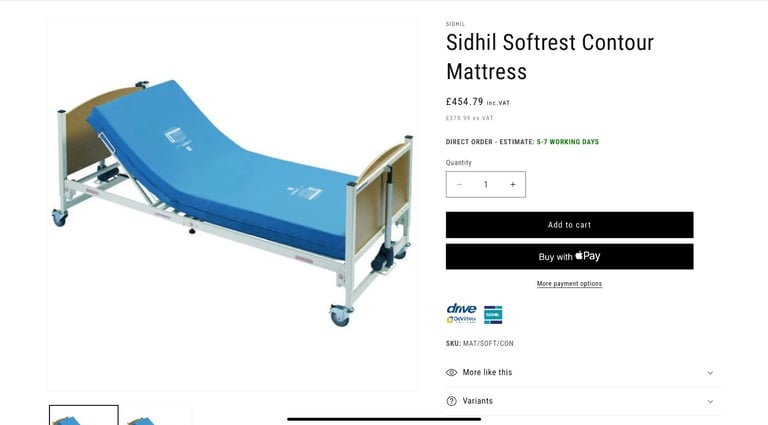Viewport: 768px width, 425px height.
Task: Click the Sidhil vendor label above title
Action: 455,24
